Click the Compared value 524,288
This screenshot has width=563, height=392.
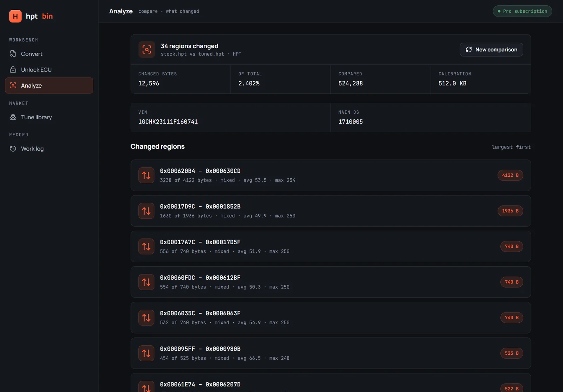pos(350,83)
